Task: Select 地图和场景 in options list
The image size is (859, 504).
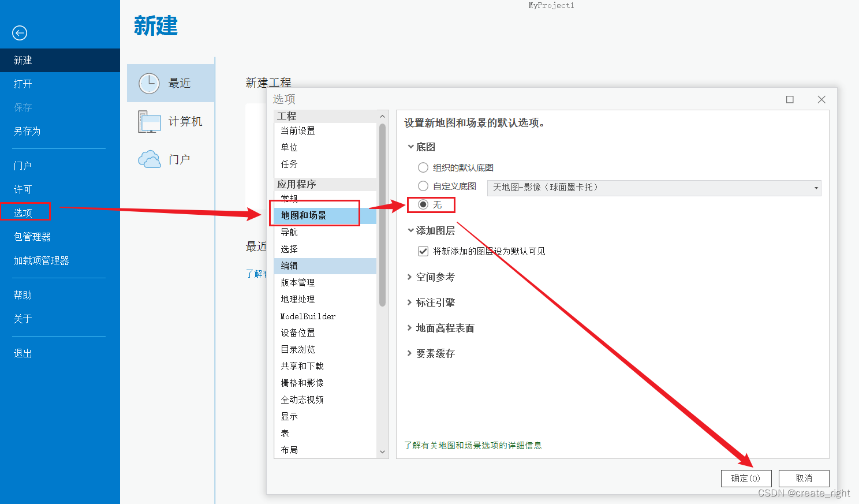Action: (x=326, y=215)
